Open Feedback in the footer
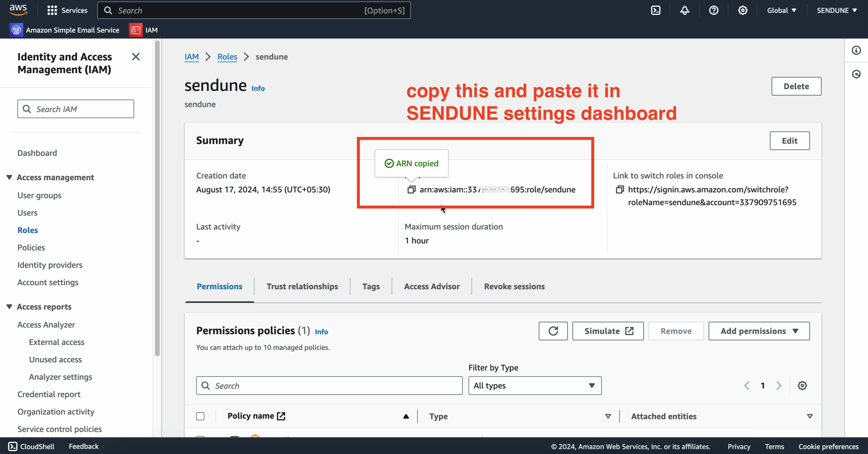This screenshot has height=454, width=868. (x=83, y=446)
